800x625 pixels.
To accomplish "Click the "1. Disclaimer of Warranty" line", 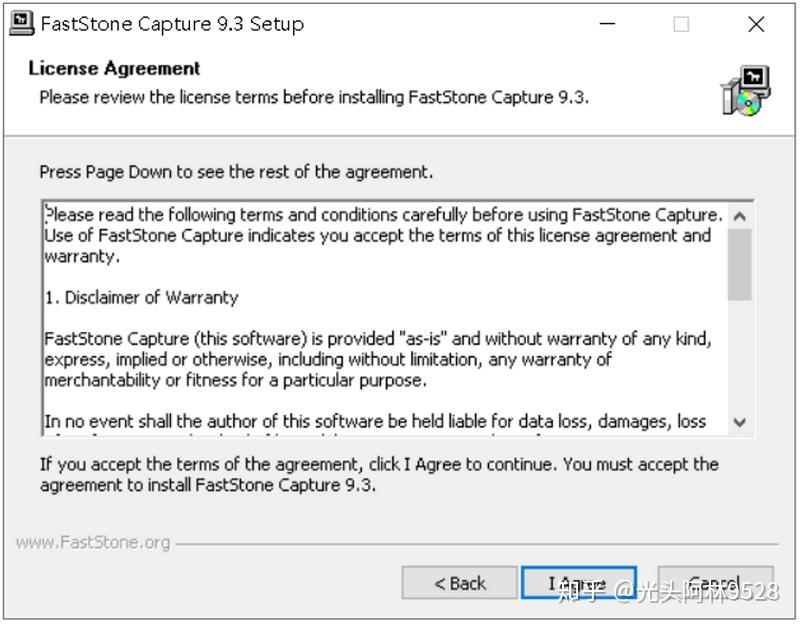I will click(142, 298).
